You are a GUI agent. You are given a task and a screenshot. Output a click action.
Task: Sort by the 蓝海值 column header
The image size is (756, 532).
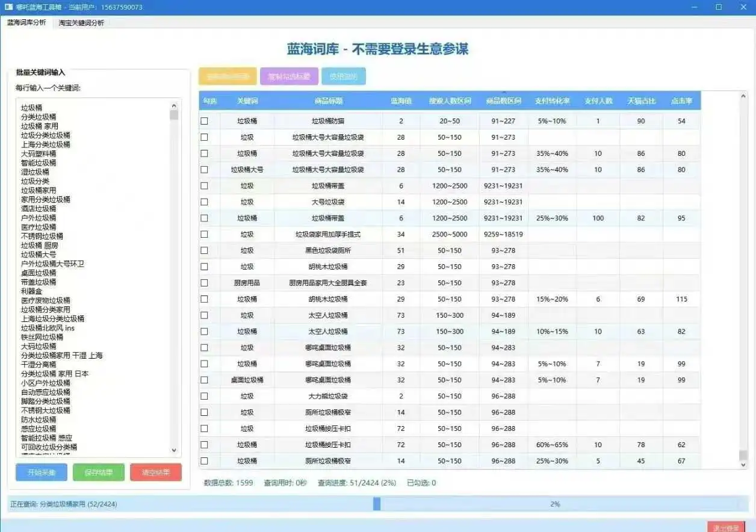401,101
